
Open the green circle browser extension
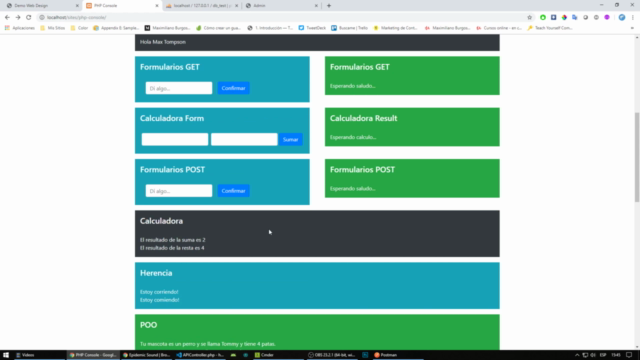[x=543, y=18]
